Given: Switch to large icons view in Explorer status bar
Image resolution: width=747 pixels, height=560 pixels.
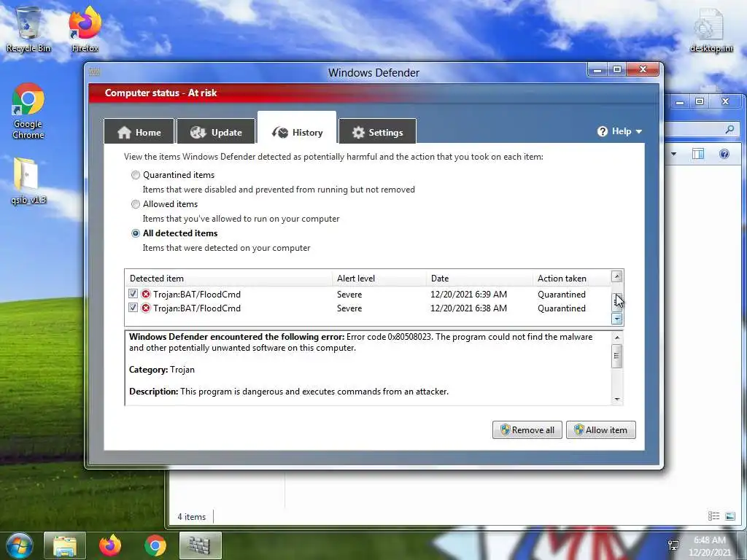Looking at the screenshot, I should [729, 516].
